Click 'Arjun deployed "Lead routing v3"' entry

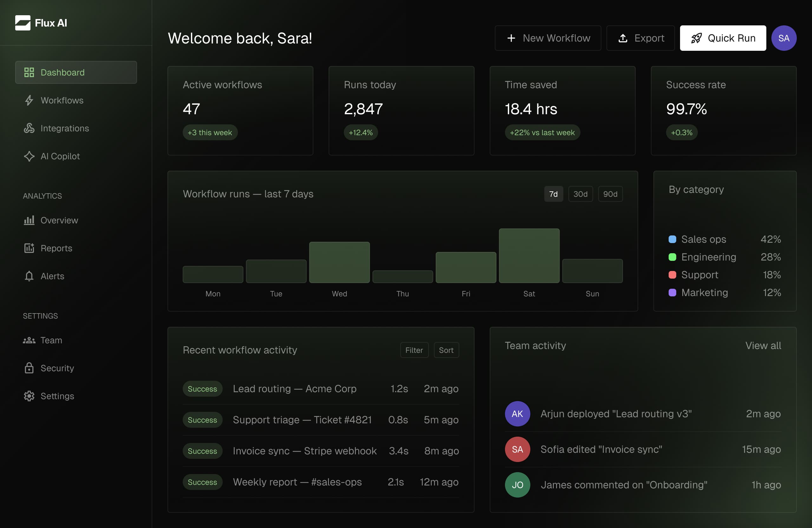point(643,414)
